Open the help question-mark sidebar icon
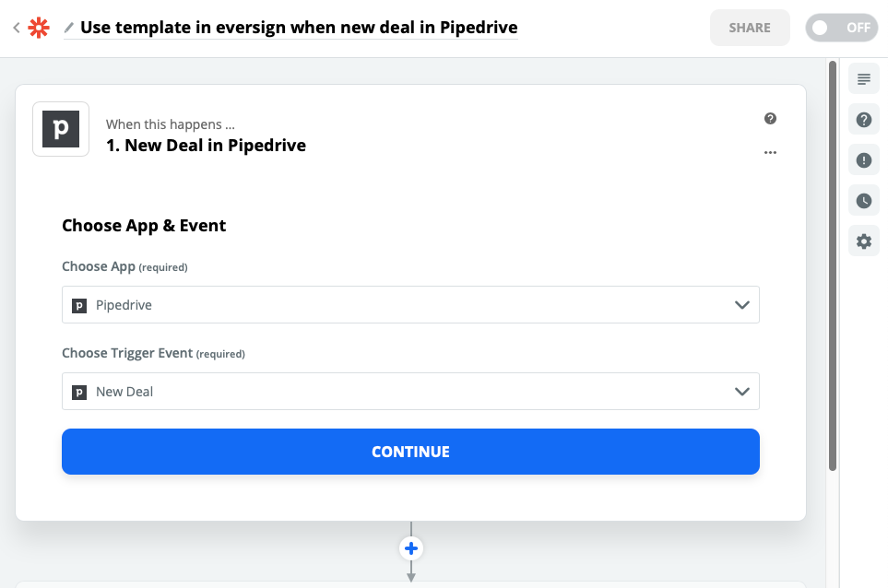Viewport: 888px width, 588px height. [x=864, y=120]
